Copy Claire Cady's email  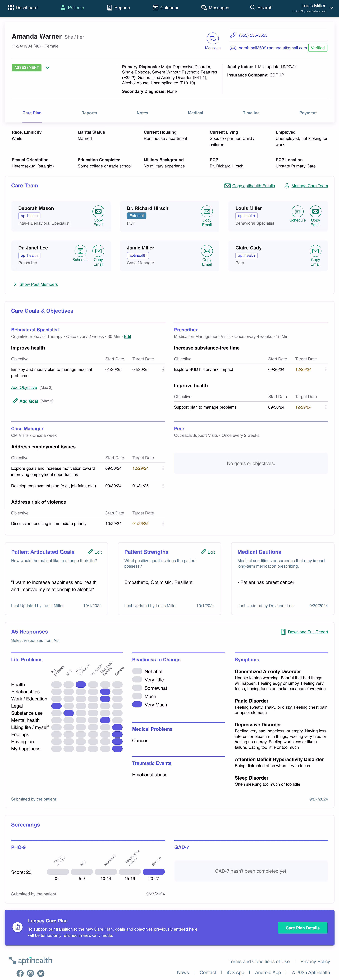coord(315,251)
